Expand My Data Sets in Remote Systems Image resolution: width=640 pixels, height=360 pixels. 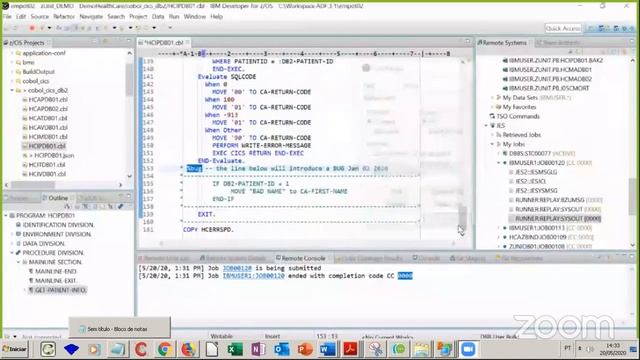pos(492,98)
